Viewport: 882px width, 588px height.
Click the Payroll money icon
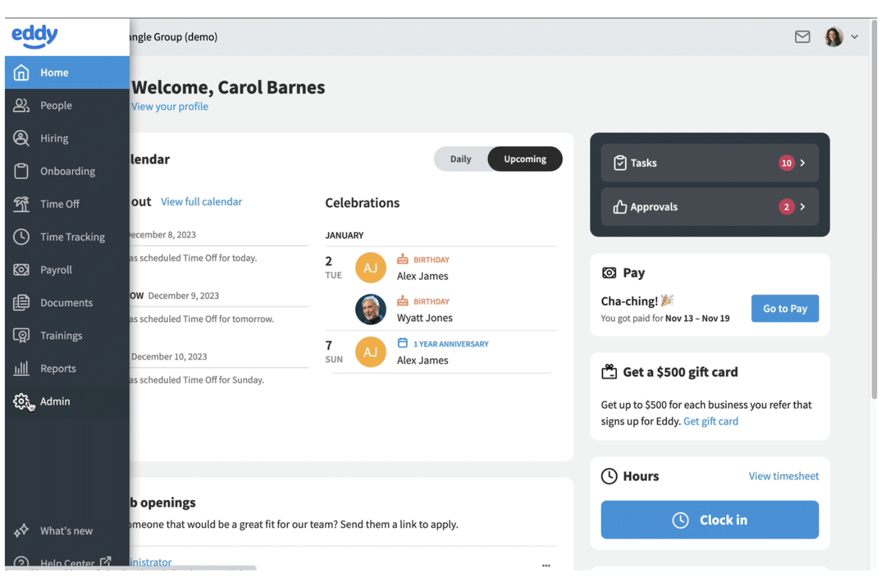[x=21, y=270]
